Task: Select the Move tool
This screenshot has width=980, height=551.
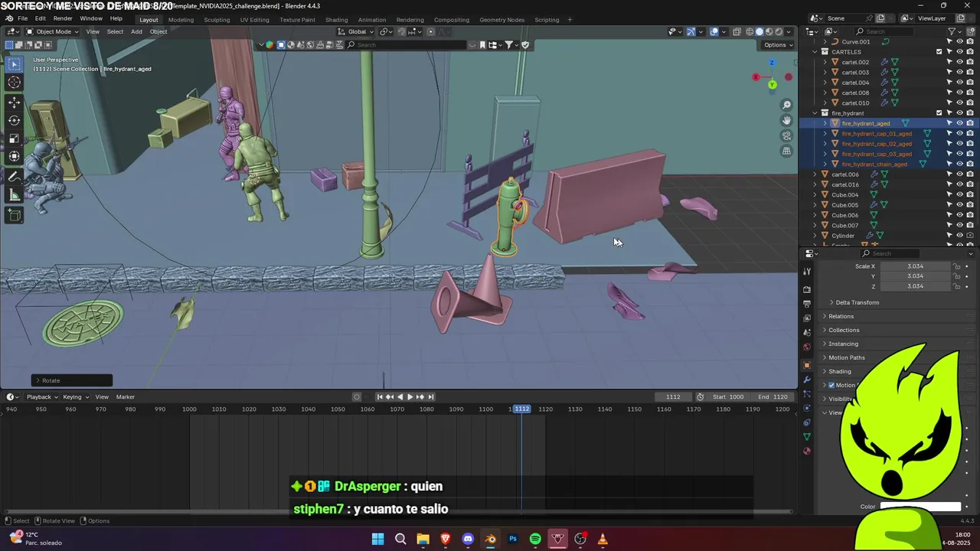Action: tap(15, 102)
